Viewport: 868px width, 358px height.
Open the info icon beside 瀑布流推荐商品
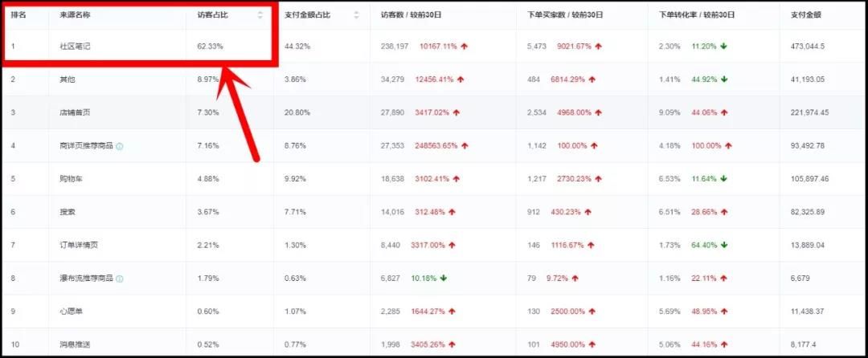[x=120, y=279]
